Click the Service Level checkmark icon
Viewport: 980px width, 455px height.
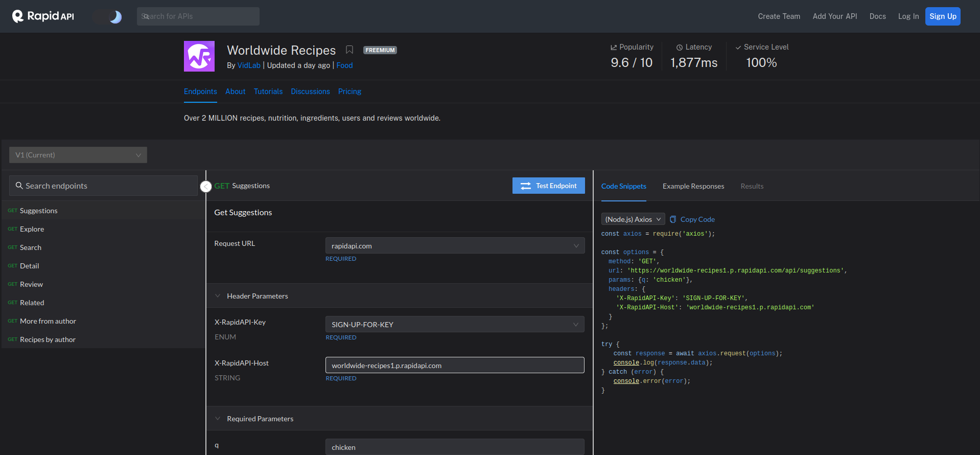(738, 47)
